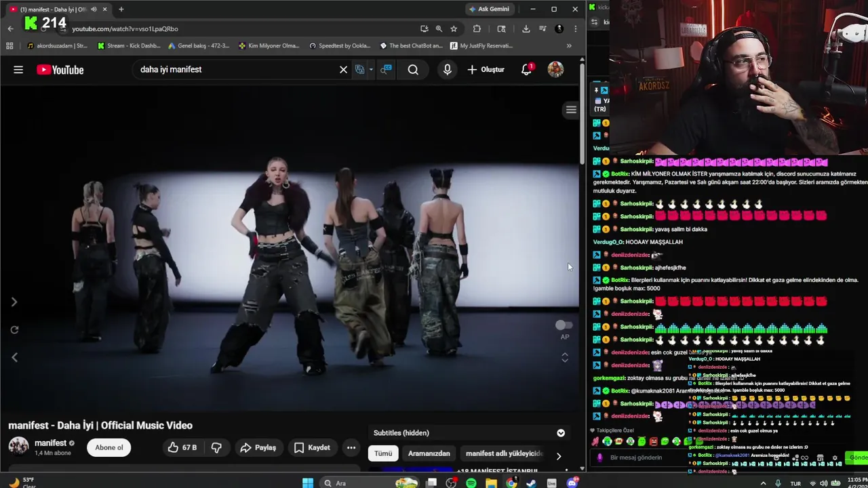
Task: Open the extensions puzzle icon
Action: 477,28
